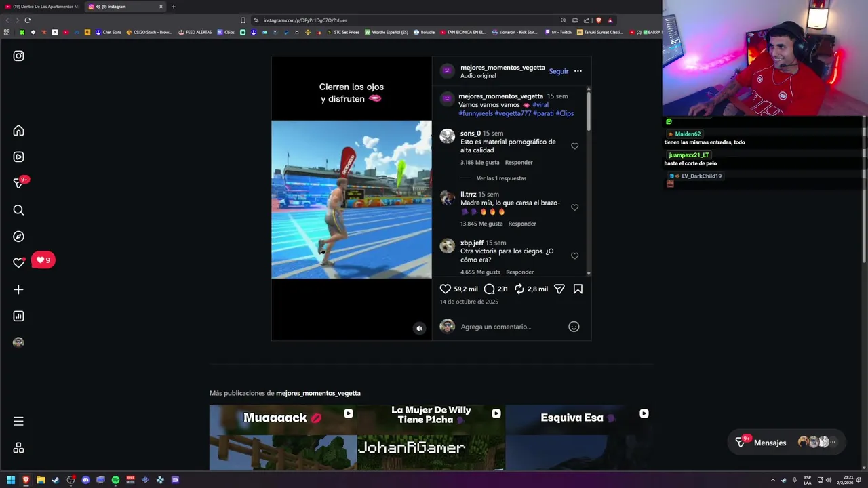Open direct messages in the sidebar
Image resolution: width=868 pixels, height=488 pixels.
[x=18, y=183]
